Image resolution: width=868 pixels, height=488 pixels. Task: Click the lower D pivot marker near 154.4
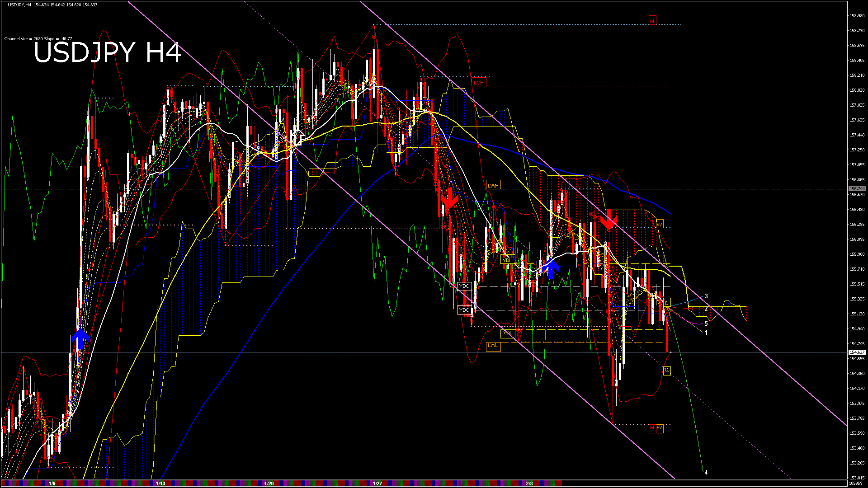coord(667,371)
